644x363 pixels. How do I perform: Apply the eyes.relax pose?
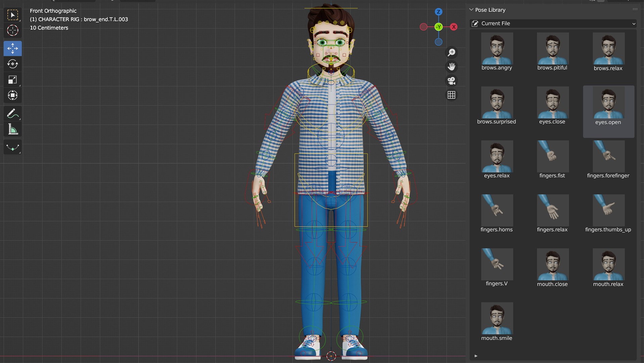tap(497, 160)
